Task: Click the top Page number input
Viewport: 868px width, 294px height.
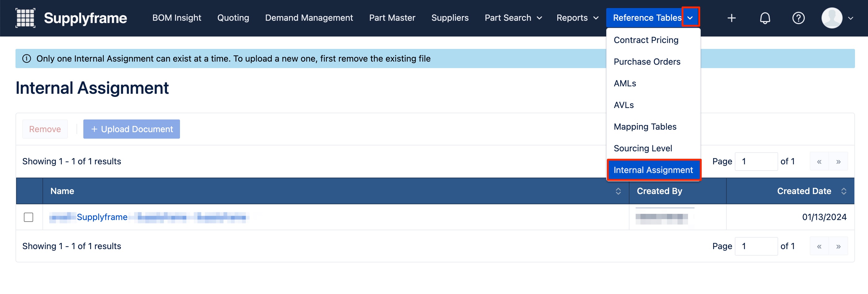Action: [756, 162]
